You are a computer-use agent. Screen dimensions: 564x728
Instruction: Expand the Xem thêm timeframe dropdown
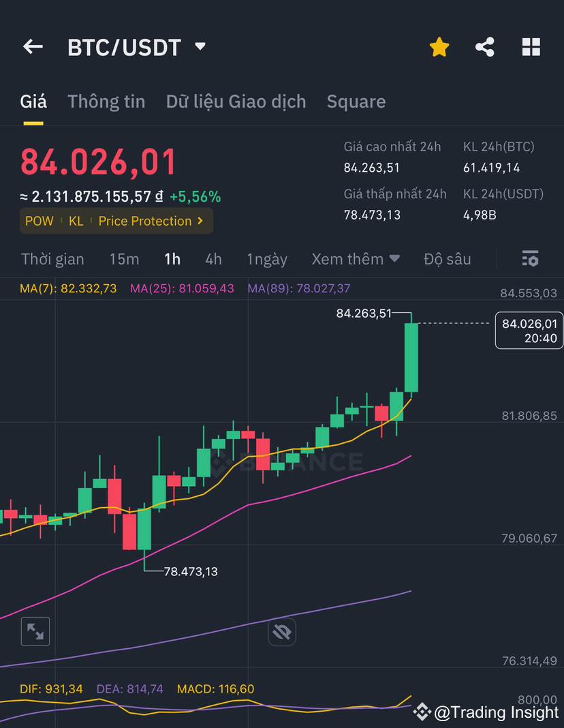click(x=356, y=258)
